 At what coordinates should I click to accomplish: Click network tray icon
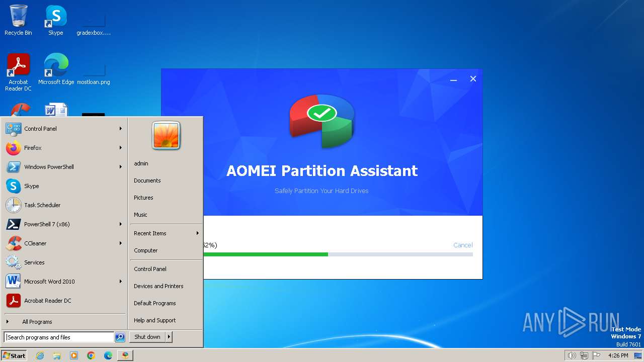584,355
